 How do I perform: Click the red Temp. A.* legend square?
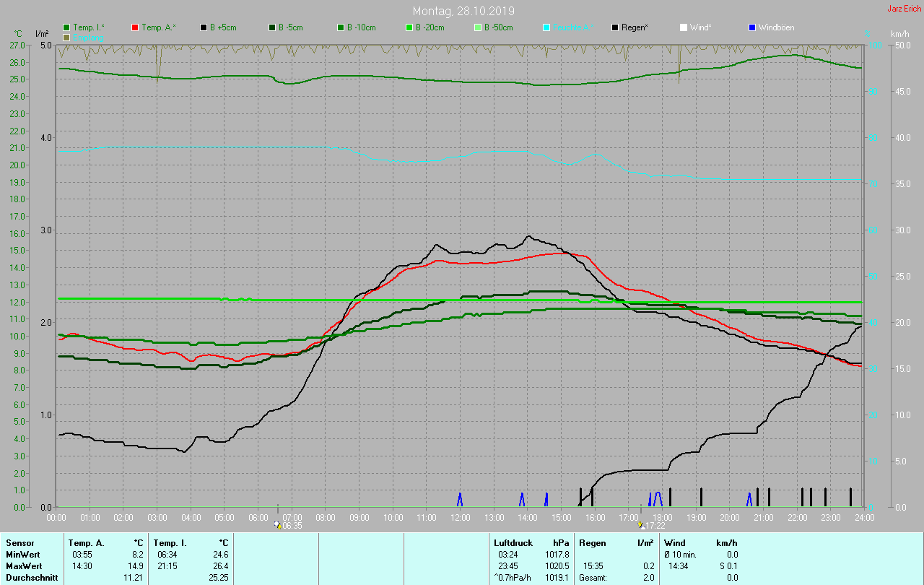pyautogui.click(x=136, y=27)
